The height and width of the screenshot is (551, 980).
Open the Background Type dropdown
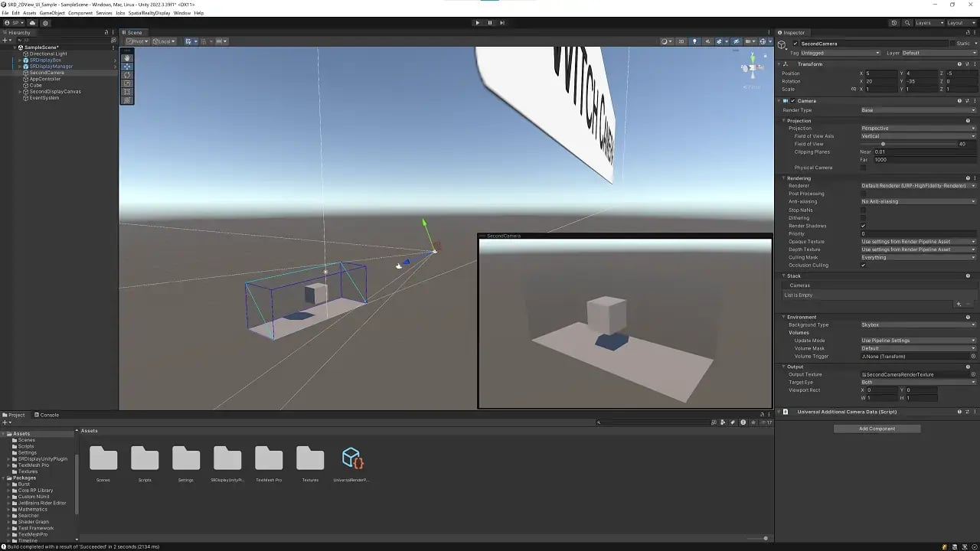(917, 325)
